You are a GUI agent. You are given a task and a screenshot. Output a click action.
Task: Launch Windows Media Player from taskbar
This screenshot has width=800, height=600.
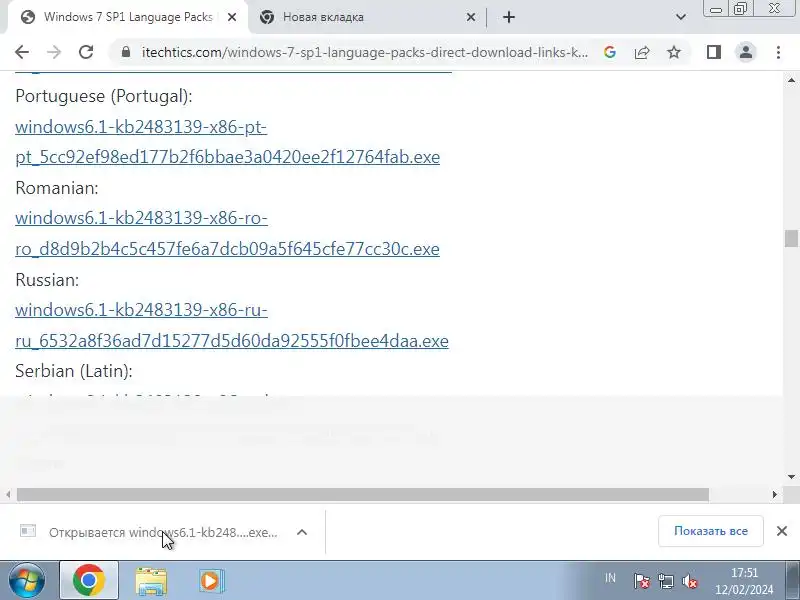(x=211, y=581)
